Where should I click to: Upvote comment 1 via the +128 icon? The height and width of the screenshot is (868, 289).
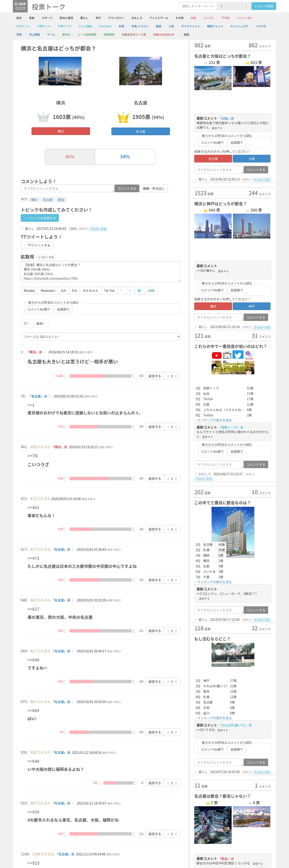65,376
